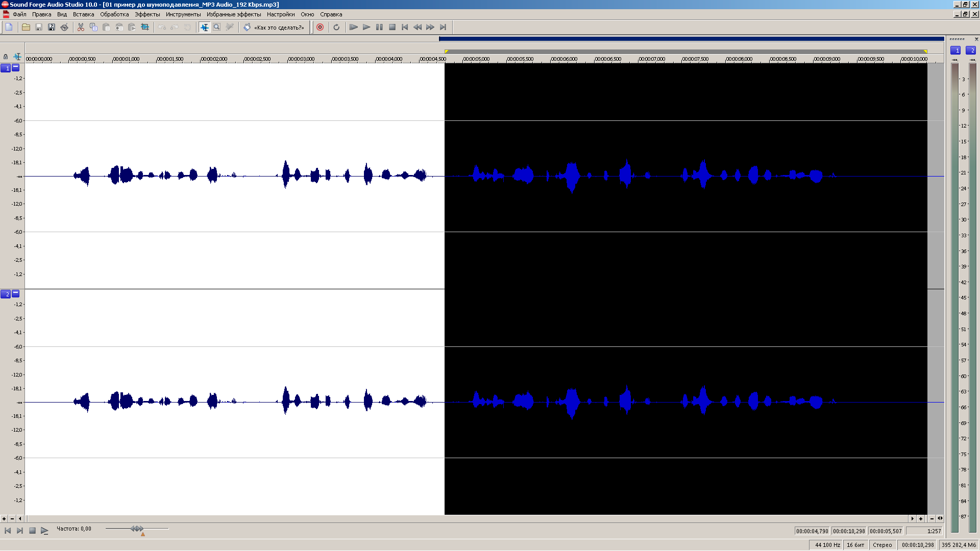Cut selection with the scissors icon

tap(81, 27)
